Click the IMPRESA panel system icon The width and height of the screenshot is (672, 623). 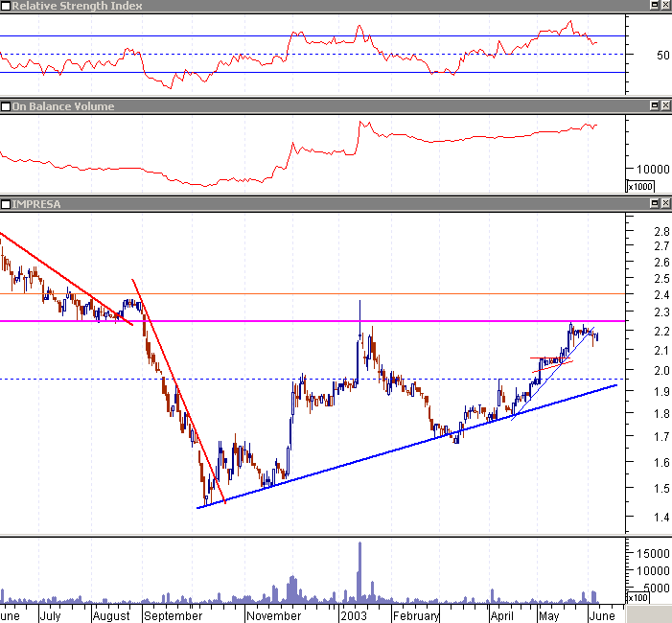click(6, 204)
